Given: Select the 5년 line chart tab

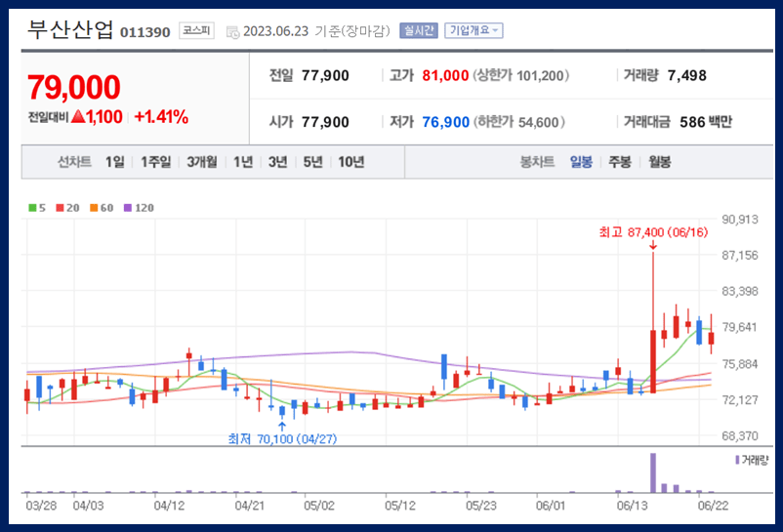Looking at the screenshot, I should point(312,162).
